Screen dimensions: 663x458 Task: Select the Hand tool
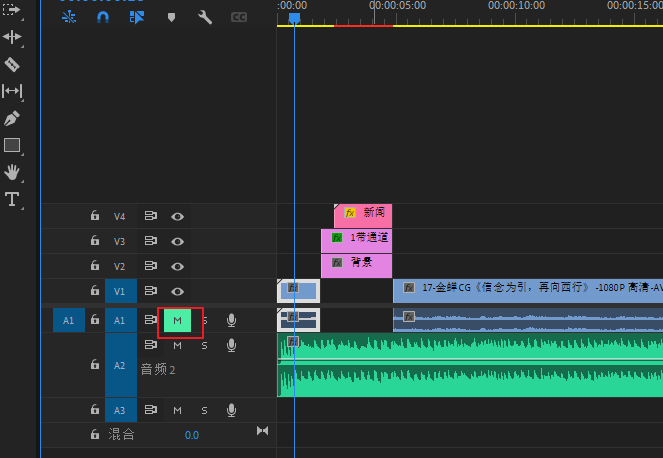[12, 172]
